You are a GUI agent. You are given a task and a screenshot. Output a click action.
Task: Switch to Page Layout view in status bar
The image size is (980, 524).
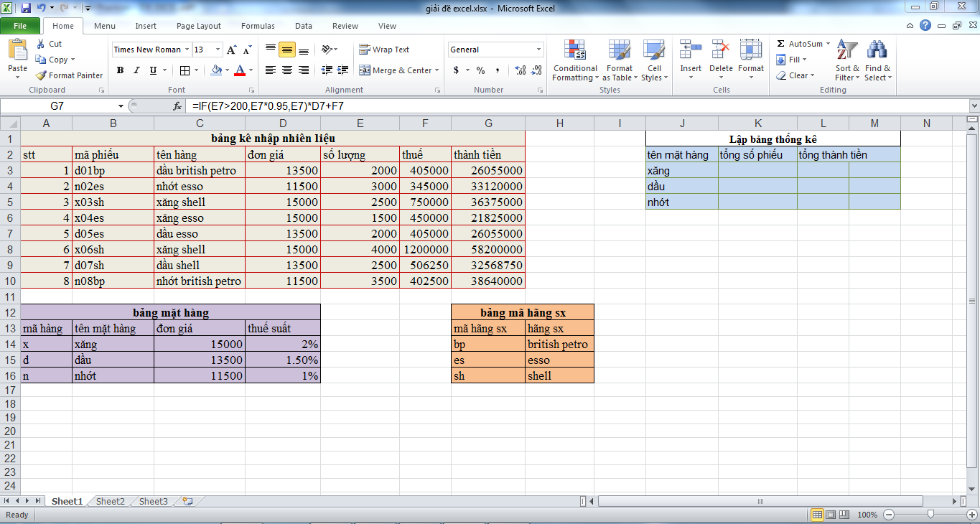(x=831, y=515)
